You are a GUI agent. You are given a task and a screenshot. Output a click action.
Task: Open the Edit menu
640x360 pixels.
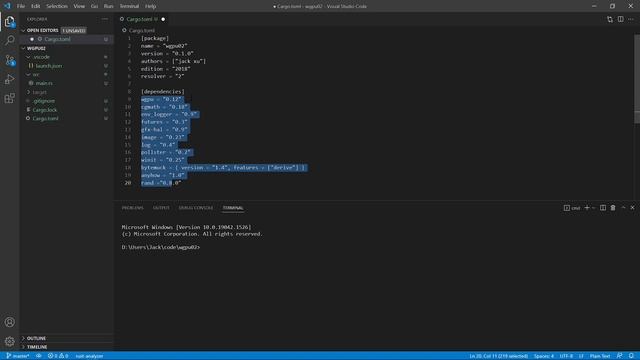[36, 6]
